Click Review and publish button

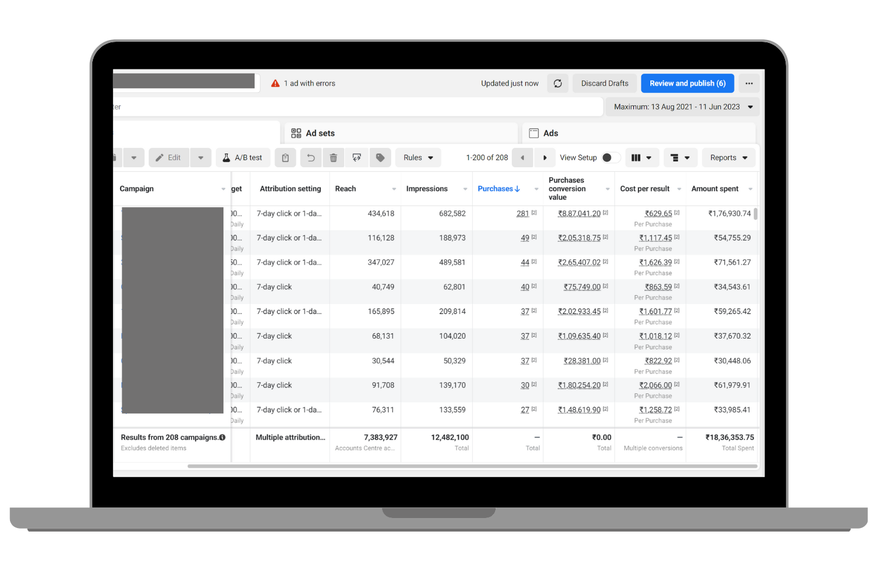(687, 83)
